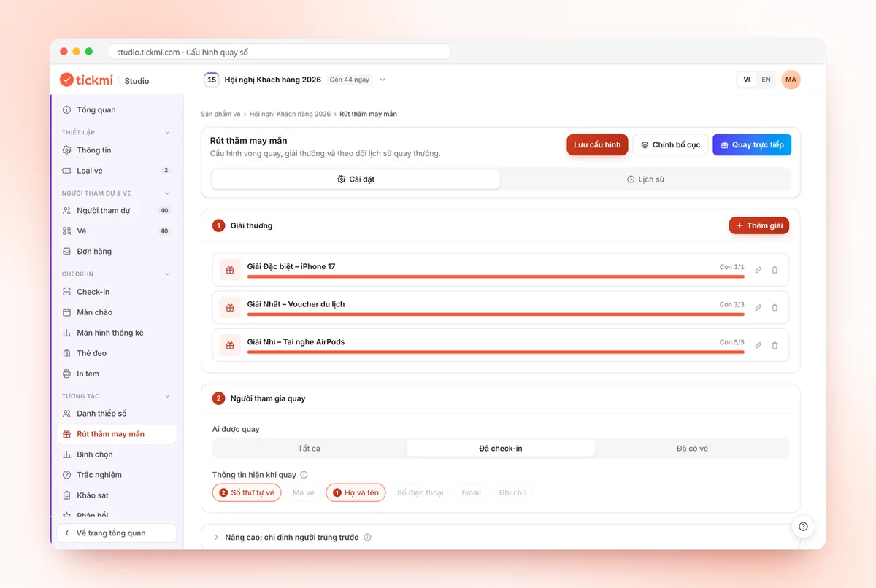Click the pencil icon for Giải Nhì AirPods
The image size is (876, 588).
(x=758, y=346)
